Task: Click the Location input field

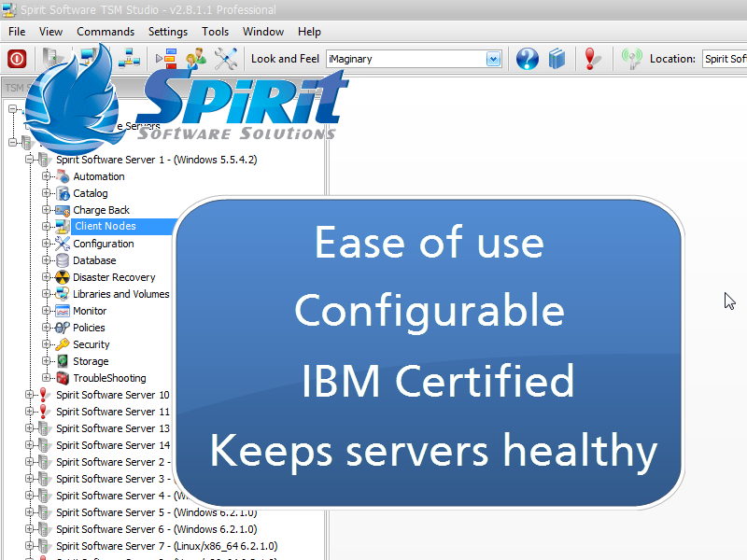Action: click(x=725, y=59)
